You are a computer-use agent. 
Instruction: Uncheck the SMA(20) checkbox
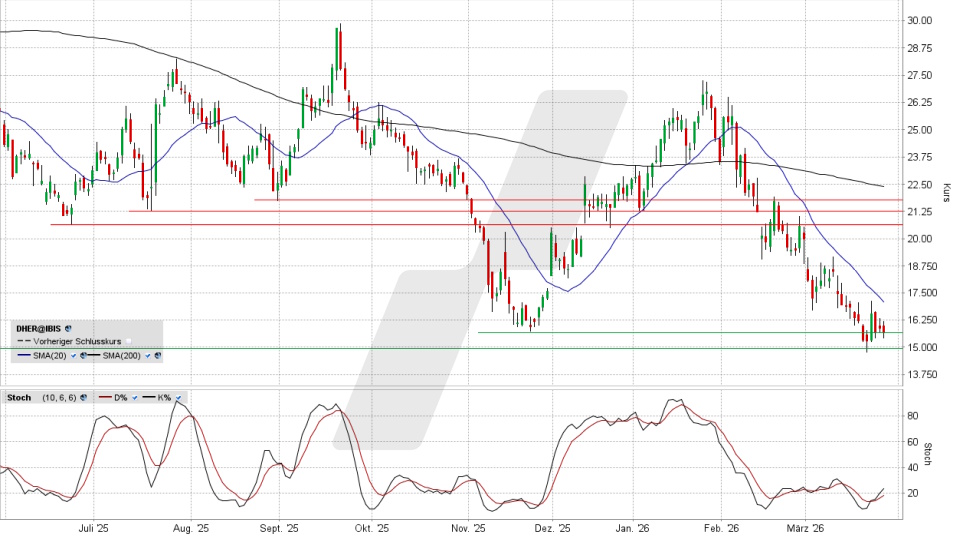click(x=73, y=355)
